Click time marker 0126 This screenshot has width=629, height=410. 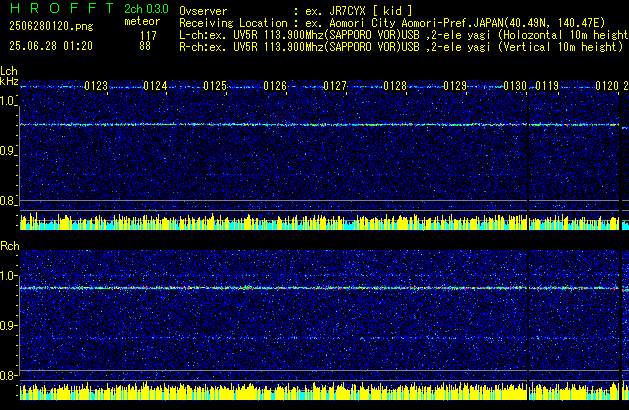tap(275, 86)
